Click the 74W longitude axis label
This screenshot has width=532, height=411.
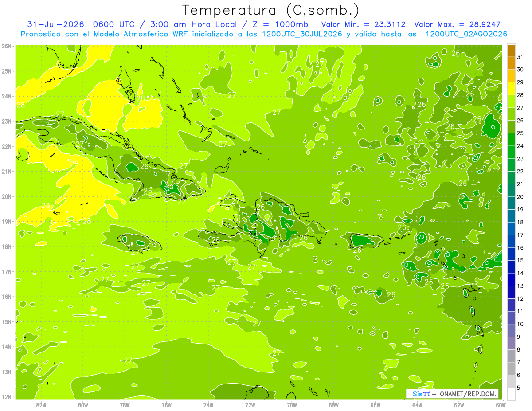click(208, 405)
